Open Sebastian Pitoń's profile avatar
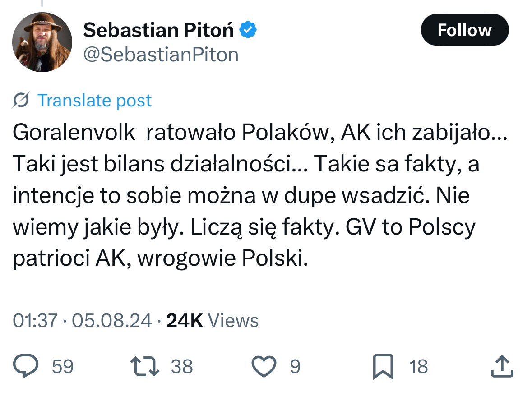 coord(42,42)
